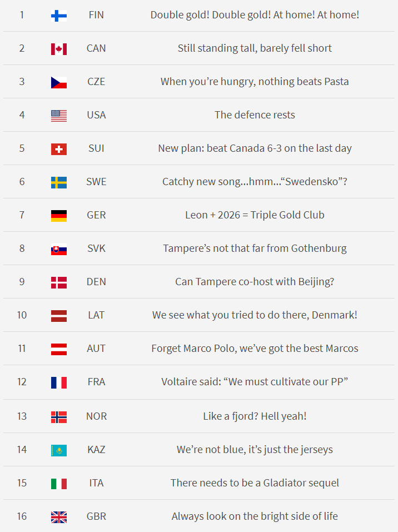Select the Switzerland flag icon
Viewport: 398px width, 532px height.
[x=59, y=149]
